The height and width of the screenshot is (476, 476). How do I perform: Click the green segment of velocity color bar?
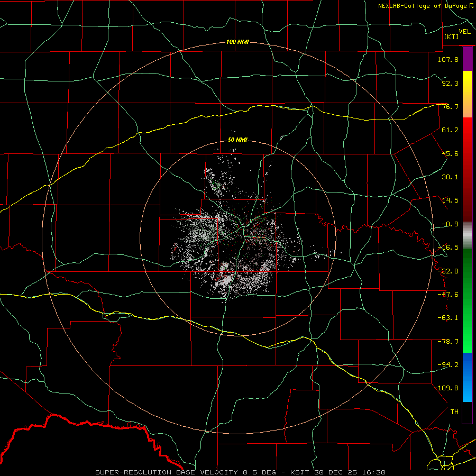pyautogui.click(x=467, y=301)
